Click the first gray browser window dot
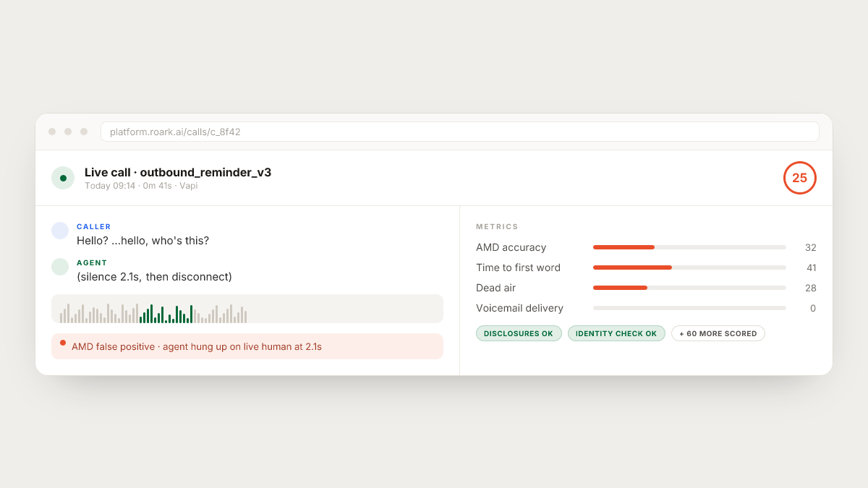 point(52,132)
